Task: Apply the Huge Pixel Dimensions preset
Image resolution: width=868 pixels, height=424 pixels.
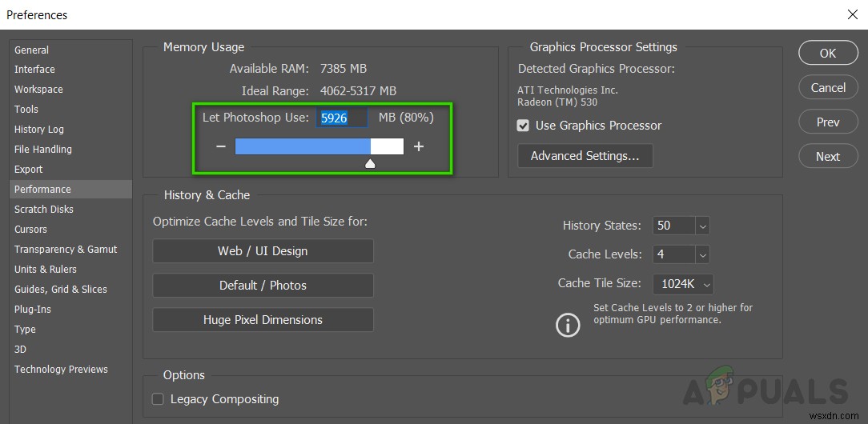Action: pyautogui.click(x=263, y=320)
